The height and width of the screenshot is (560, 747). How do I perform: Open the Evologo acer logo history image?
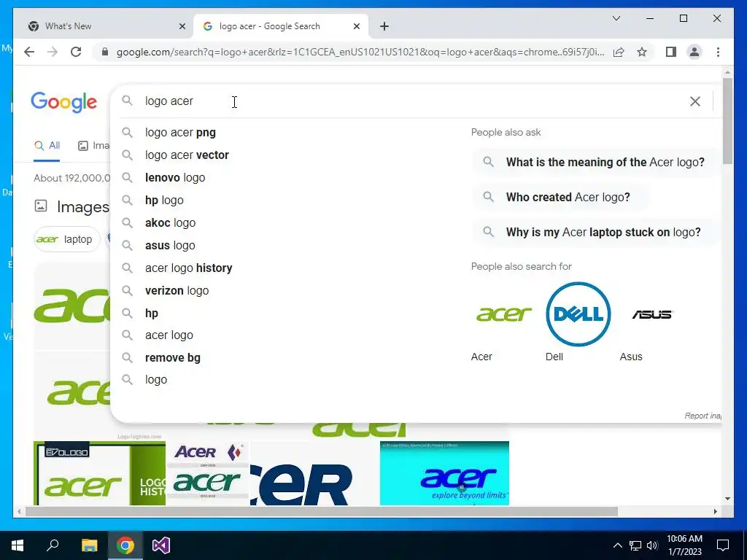click(99, 472)
